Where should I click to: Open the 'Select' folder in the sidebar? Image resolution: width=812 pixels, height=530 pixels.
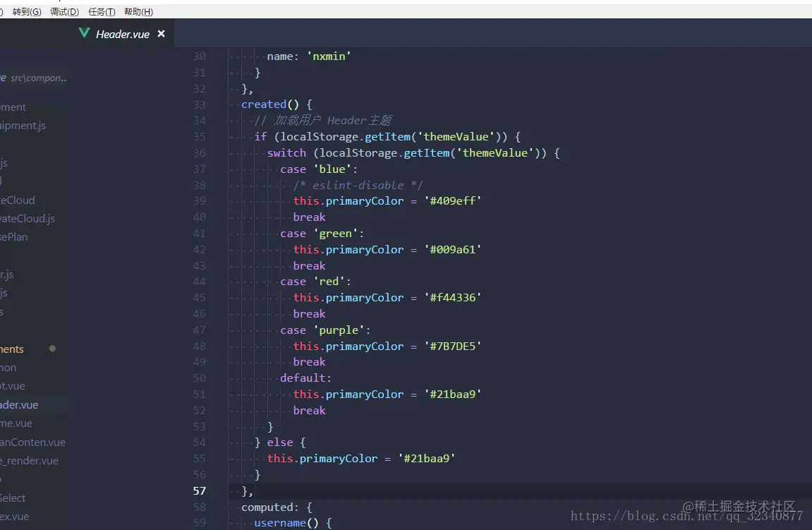13,498
